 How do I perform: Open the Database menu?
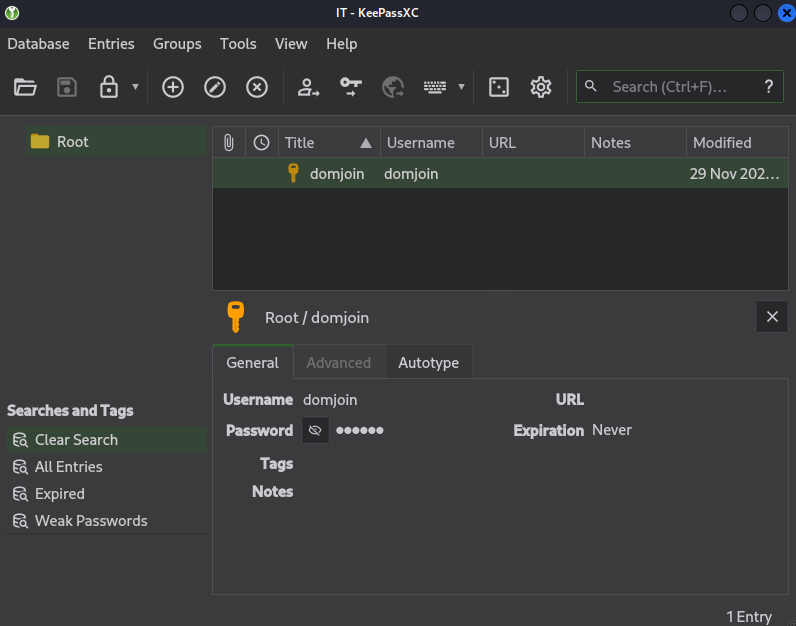38,44
